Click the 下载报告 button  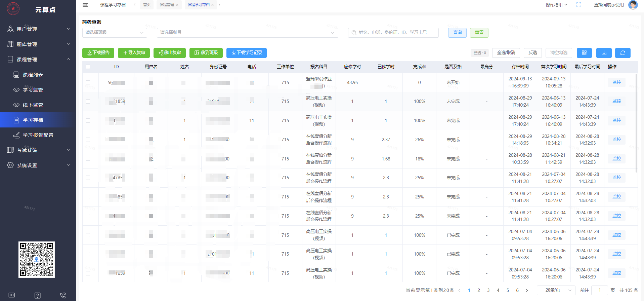[x=98, y=53]
